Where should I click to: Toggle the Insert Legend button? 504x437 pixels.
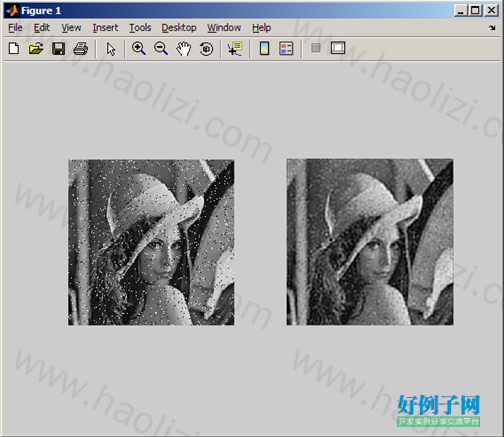(x=286, y=49)
